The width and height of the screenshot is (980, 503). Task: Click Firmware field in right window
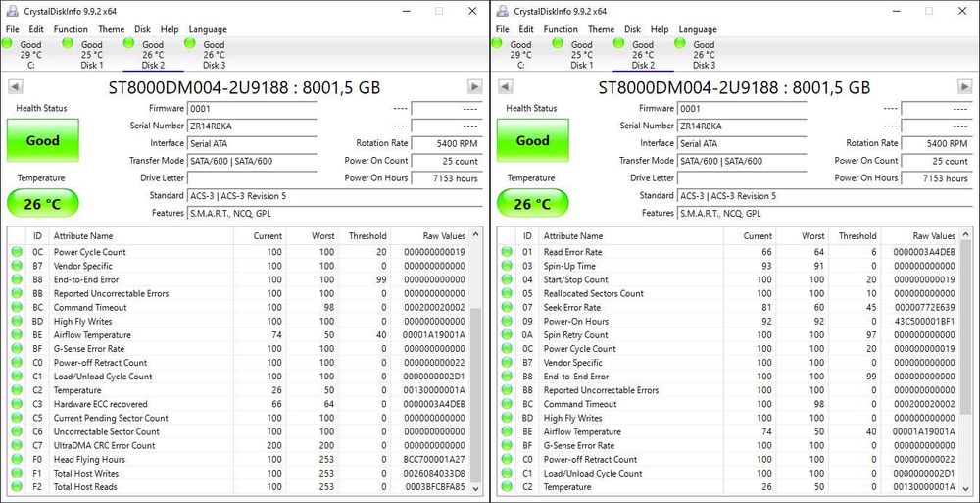[x=742, y=108]
